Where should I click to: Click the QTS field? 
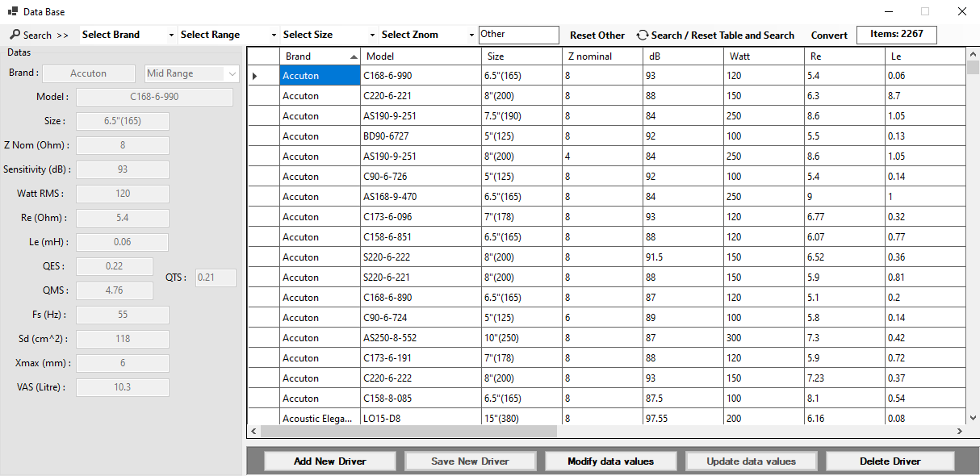coord(216,278)
